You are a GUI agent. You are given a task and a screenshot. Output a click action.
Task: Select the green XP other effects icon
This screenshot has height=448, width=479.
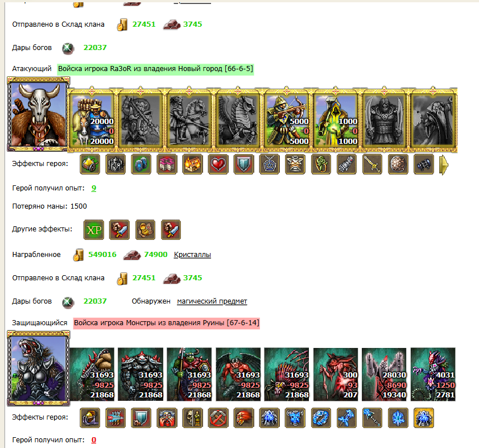[x=94, y=230]
